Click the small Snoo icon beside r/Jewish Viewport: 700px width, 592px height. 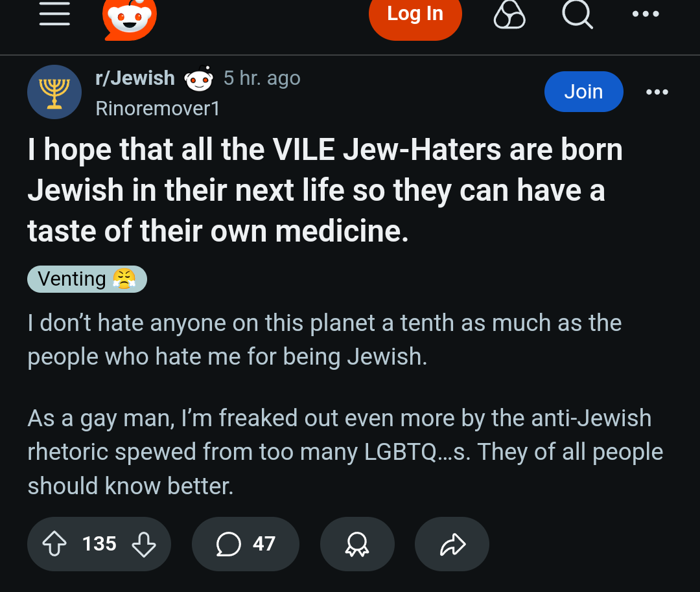point(199,78)
